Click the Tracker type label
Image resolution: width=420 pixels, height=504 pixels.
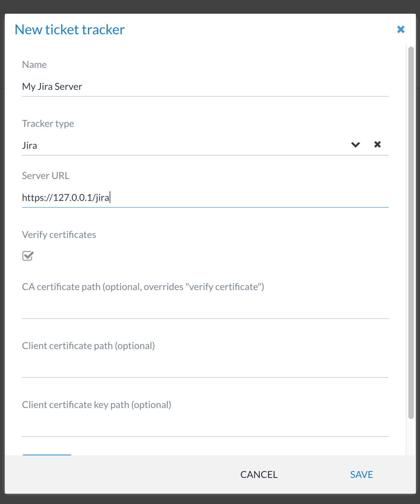point(48,124)
